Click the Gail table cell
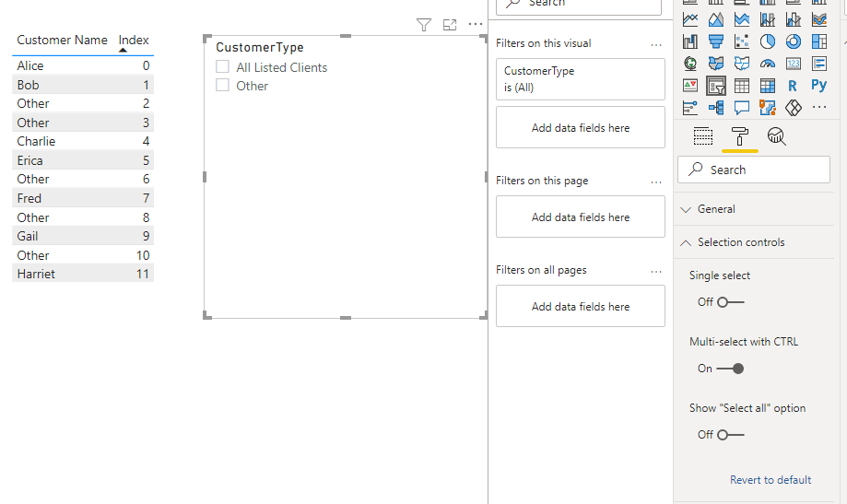 pos(28,236)
